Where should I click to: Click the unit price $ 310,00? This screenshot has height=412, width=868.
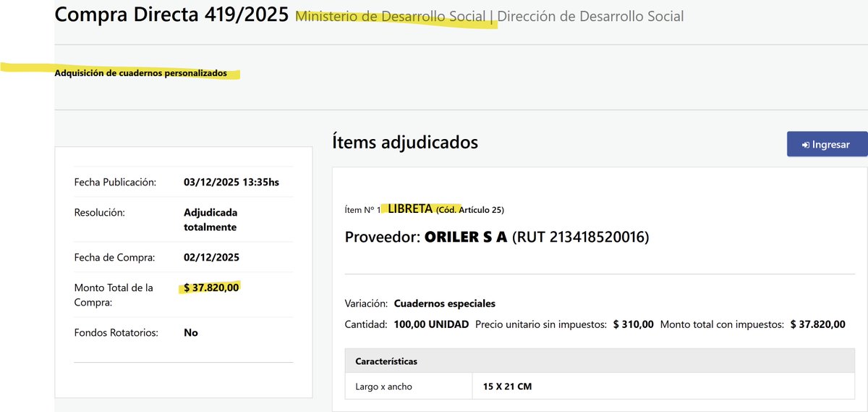coord(634,324)
